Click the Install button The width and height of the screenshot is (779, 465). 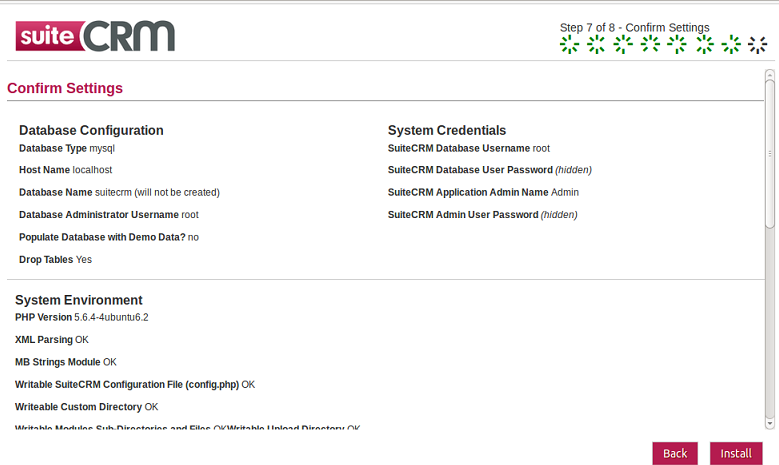coord(736,453)
